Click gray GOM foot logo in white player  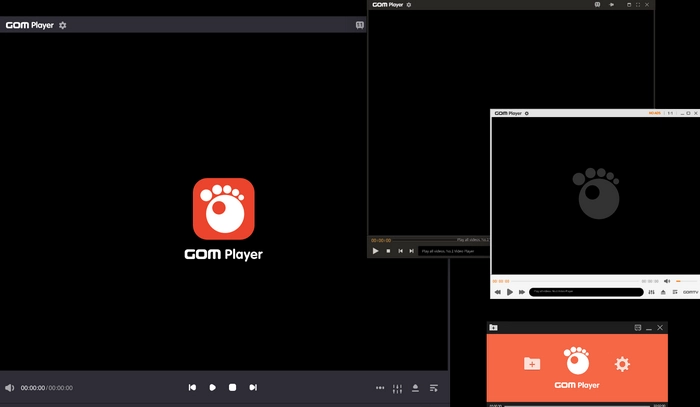[x=596, y=193]
